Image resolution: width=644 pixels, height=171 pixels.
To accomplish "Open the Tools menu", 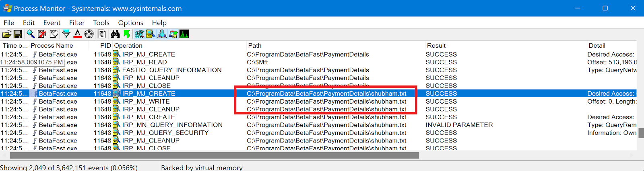I will (x=101, y=23).
